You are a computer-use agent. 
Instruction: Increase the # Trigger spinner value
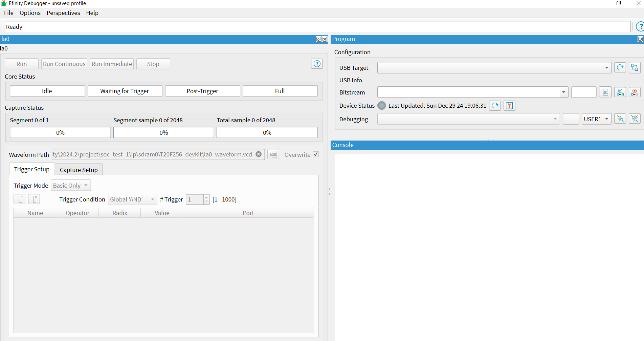206,197
